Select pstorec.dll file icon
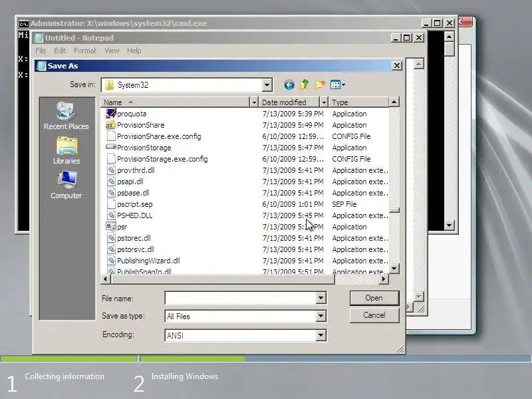This screenshot has height=399, width=532. coord(111,237)
